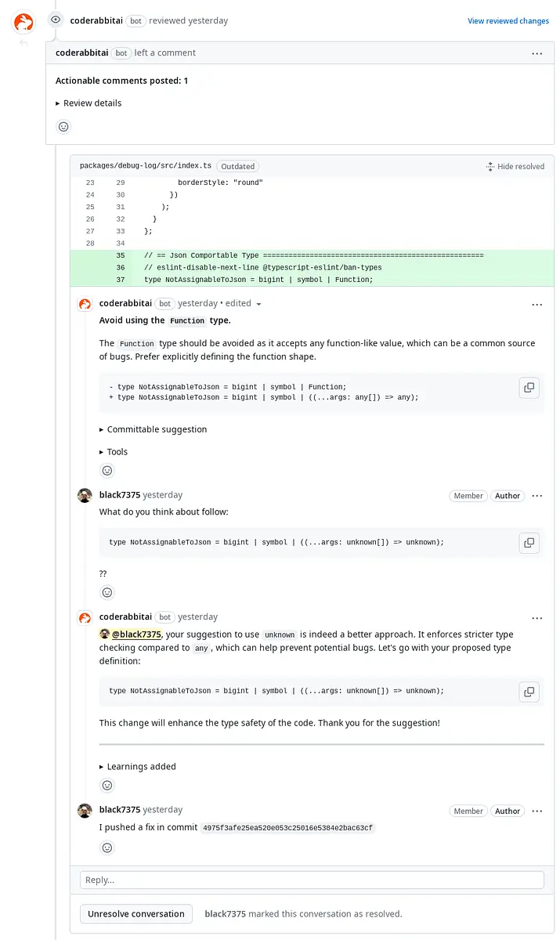Add reaction to the Avoid Function type comment
The height and width of the screenshot is (940, 560).
108,471
